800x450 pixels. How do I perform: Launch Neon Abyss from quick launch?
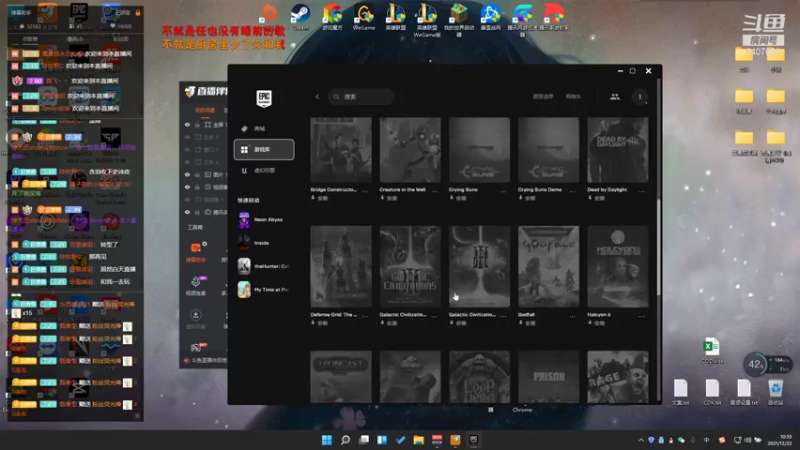tap(264, 219)
